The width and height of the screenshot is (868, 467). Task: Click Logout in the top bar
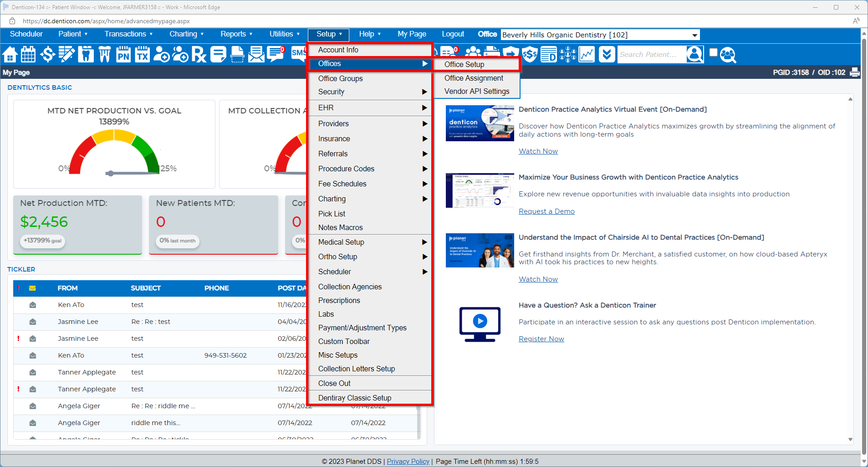pos(453,34)
